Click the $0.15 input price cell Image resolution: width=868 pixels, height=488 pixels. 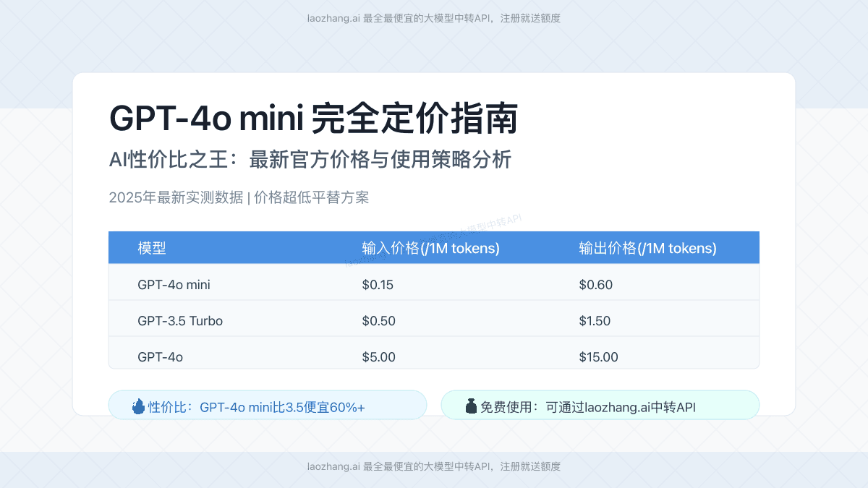click(x=378, y=285)
